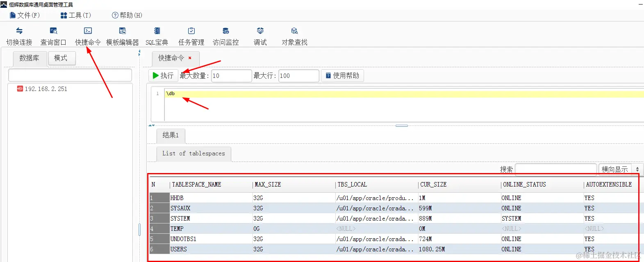
Task: Open the 帮助(H) menu
Action: click(x=127, y=15)
